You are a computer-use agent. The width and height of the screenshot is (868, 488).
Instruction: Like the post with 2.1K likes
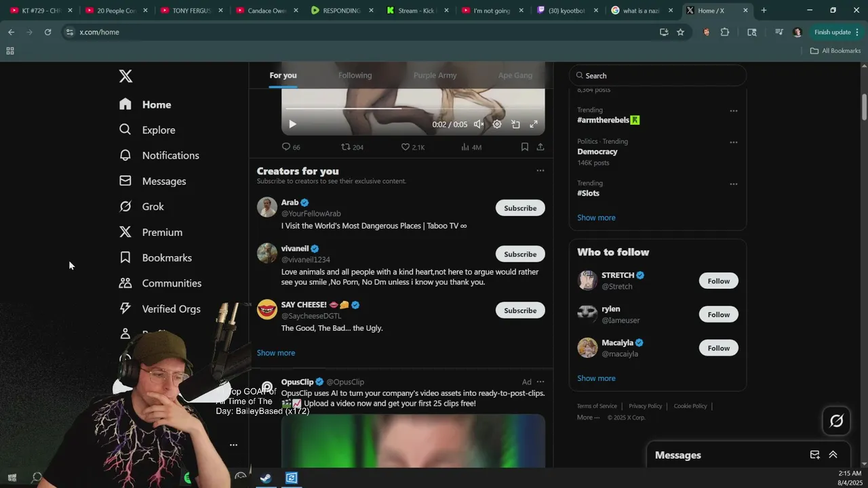[x=412, y=146]
